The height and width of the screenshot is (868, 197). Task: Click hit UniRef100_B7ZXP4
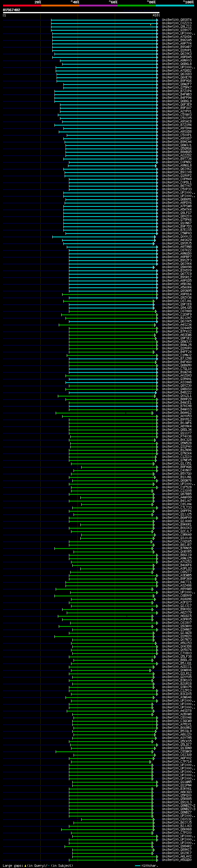pyautogui.click(x=176, y=91)
